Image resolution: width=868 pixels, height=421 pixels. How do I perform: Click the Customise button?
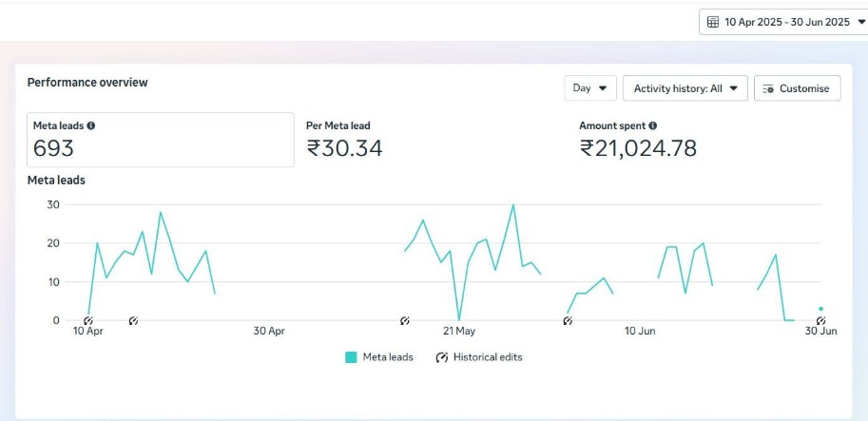pos(797,88)
